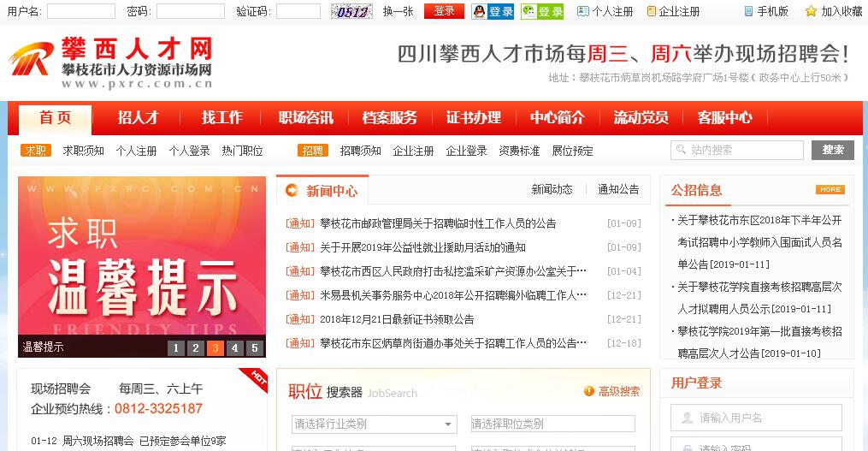Click the add-to-favorites star icon
The height and width of the screenshot is (451, 868).
click(x=811, y=11)
